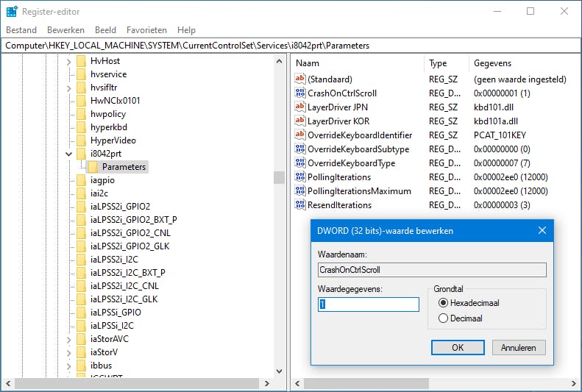The width and height of the screenshot is (582, 392).
Task: Select the CrashOnCtrlScroll DWORD value icon
Action: pyautogui.click(x=300, y=93)
